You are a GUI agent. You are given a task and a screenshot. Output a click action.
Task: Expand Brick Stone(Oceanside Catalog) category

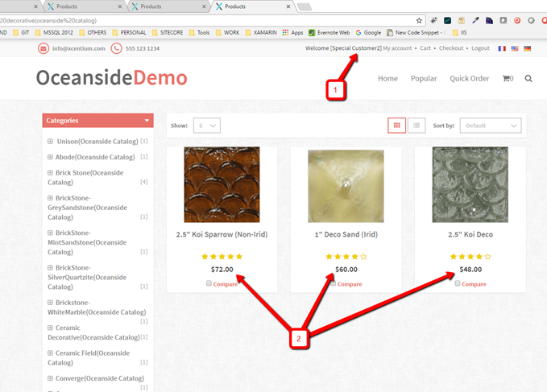[50, 172]
